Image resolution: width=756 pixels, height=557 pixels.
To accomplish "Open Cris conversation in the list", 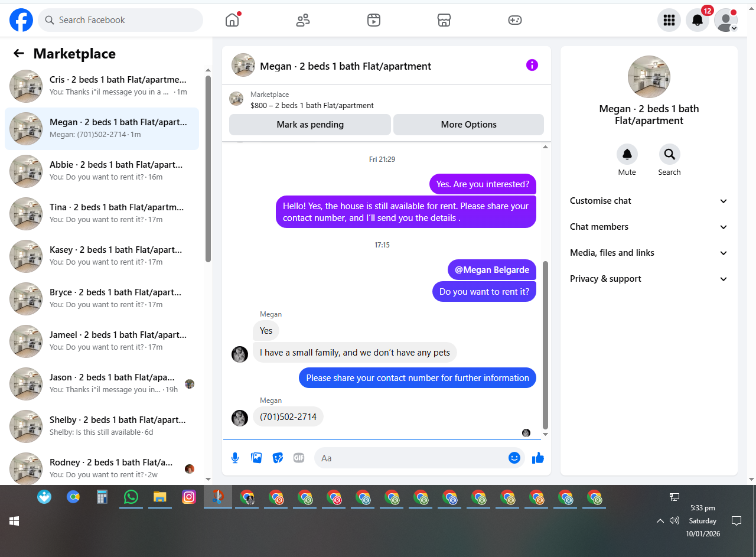I will (x=102, y=86).
